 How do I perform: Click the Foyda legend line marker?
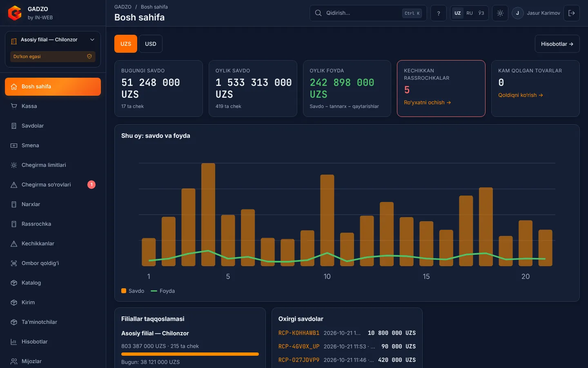pyautogui.click(x=154, y=291)
